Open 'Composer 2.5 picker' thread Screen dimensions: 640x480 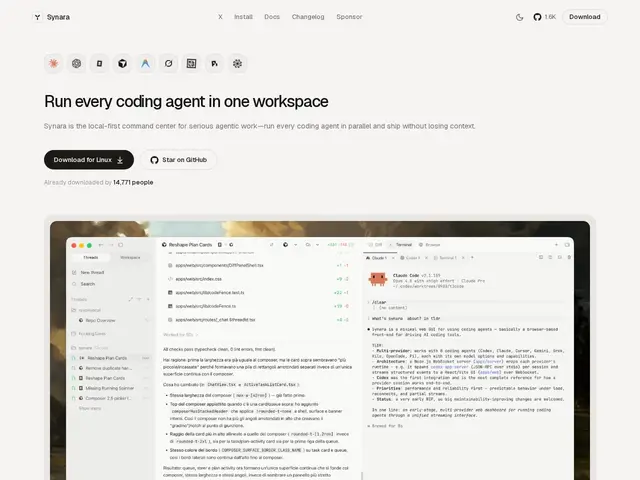[108, 398]
